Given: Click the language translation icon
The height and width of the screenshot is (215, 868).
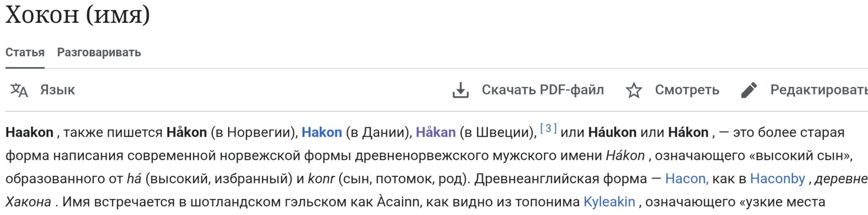Looking at the screenshot, I should 19,90.
